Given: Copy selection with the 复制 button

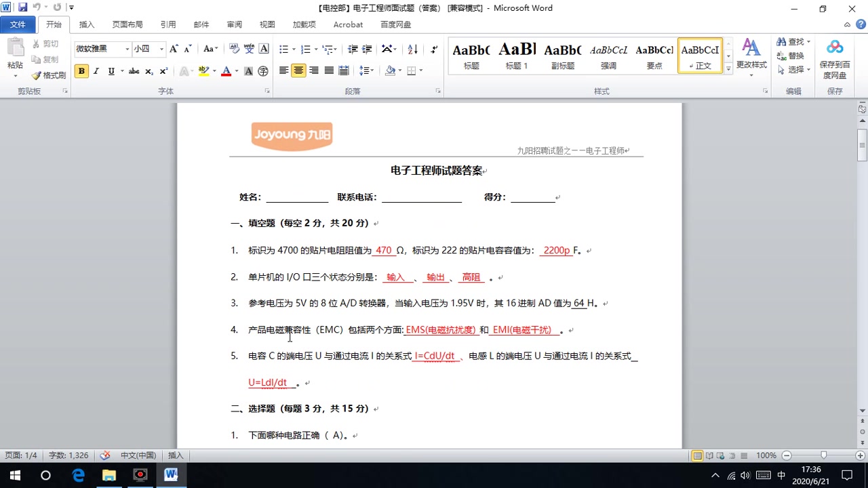Looking at the screenshot, I should coord(45,60).
